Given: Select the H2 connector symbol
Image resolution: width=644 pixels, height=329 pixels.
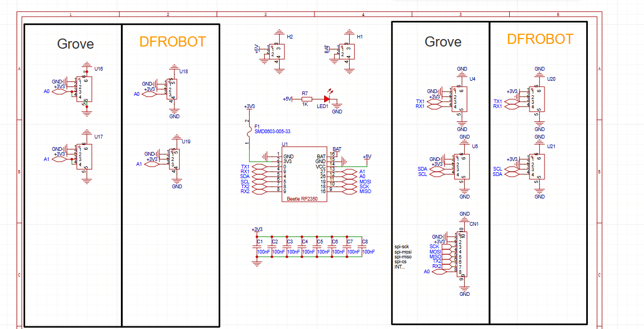Looking at the screenshot, I should tap(277, 52).
